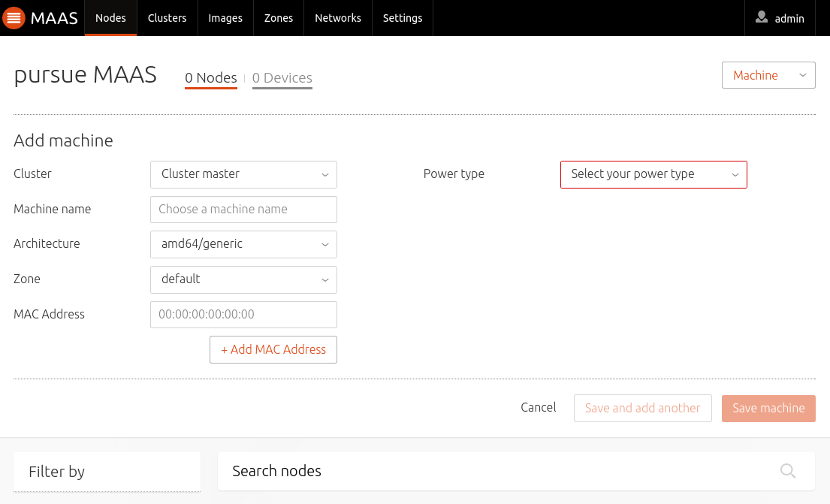Focus the Search nodes field
The image size is (830, 504).
[x=516, y=471]
